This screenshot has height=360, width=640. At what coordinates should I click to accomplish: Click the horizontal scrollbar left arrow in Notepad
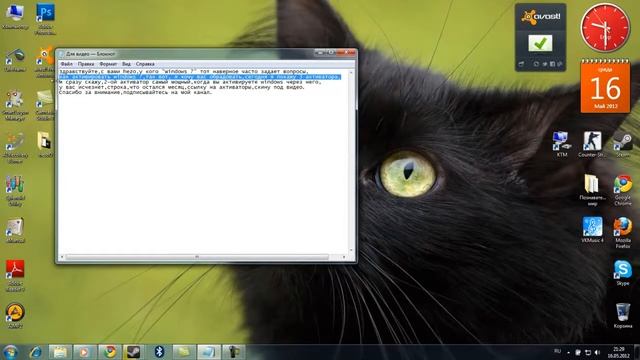(x=62, y=257)
